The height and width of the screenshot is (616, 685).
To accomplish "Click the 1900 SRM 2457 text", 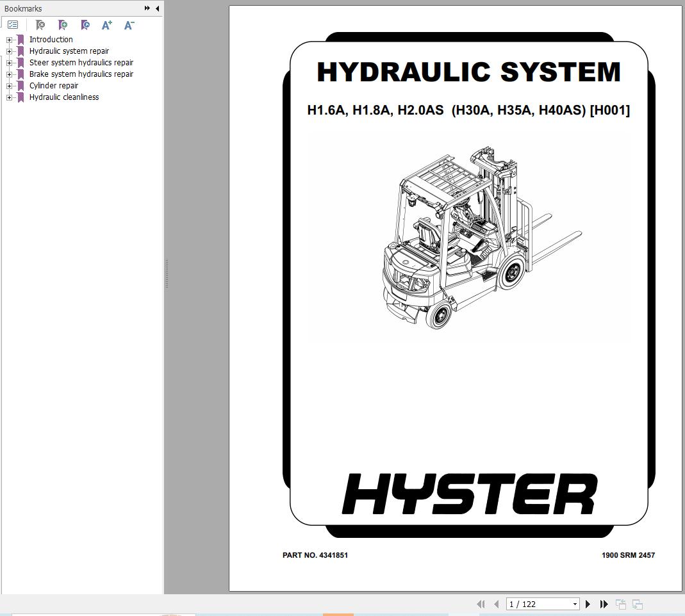I will point(628,555).
